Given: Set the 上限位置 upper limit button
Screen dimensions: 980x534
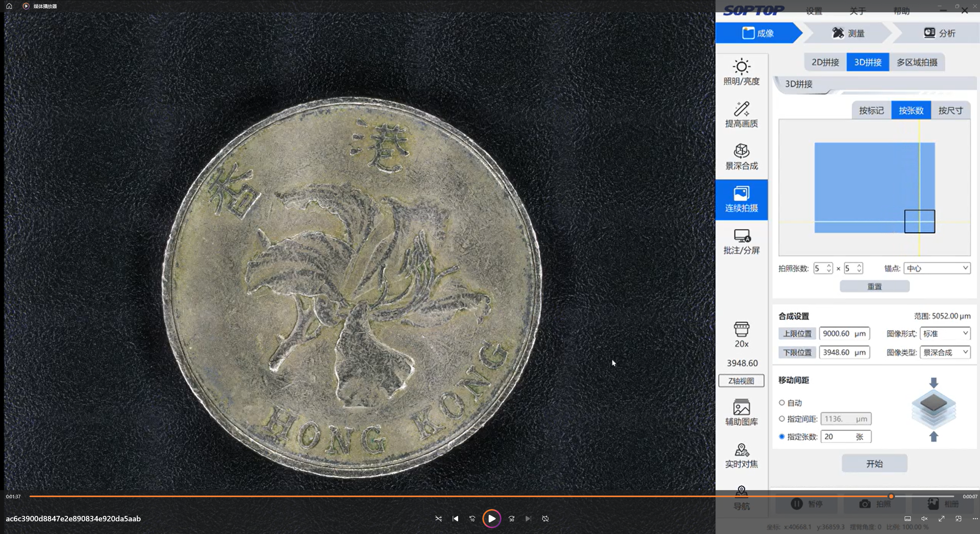Looking at the screenshot, I should tap(797, 333).
